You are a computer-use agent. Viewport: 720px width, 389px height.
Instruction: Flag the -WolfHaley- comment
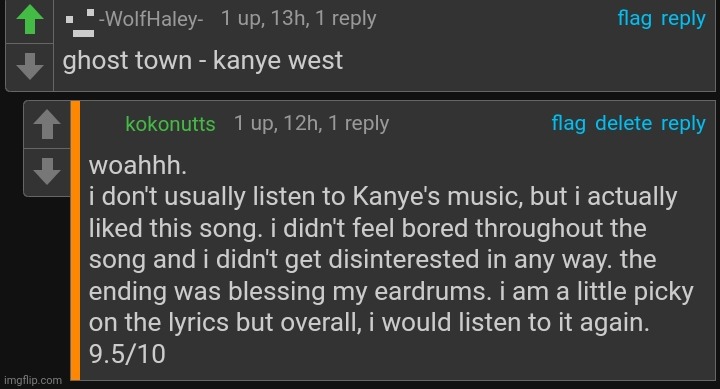(x=635, y=19)
